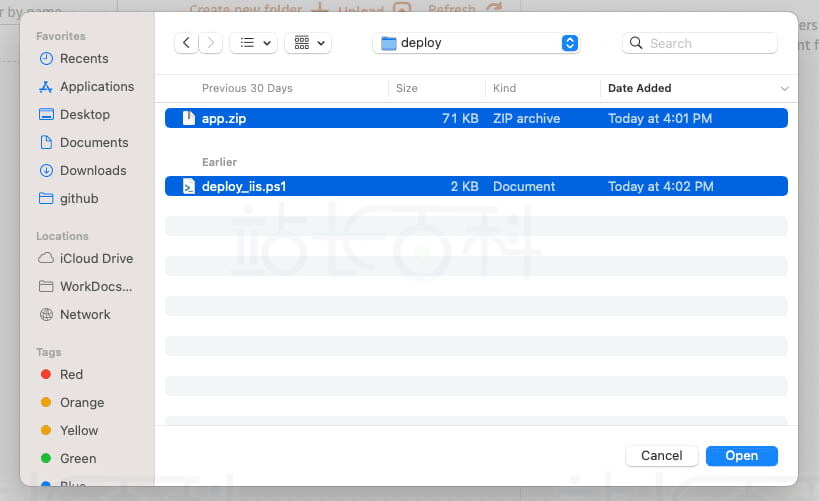Image resolution: width=819 pixels, height=501 pixels.
Task: Go back with the left chevron button
Action: 186,43
